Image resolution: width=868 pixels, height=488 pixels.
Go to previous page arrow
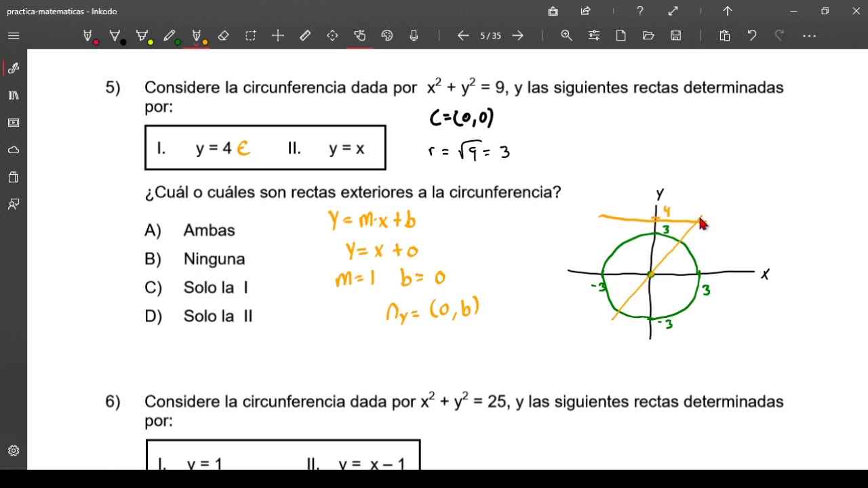[x=463, y=36]
